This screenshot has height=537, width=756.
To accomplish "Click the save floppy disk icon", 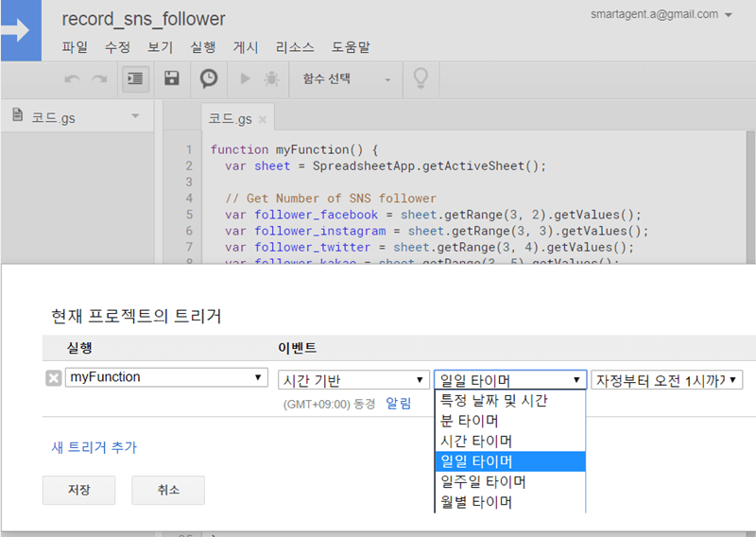I will (171, 79).
